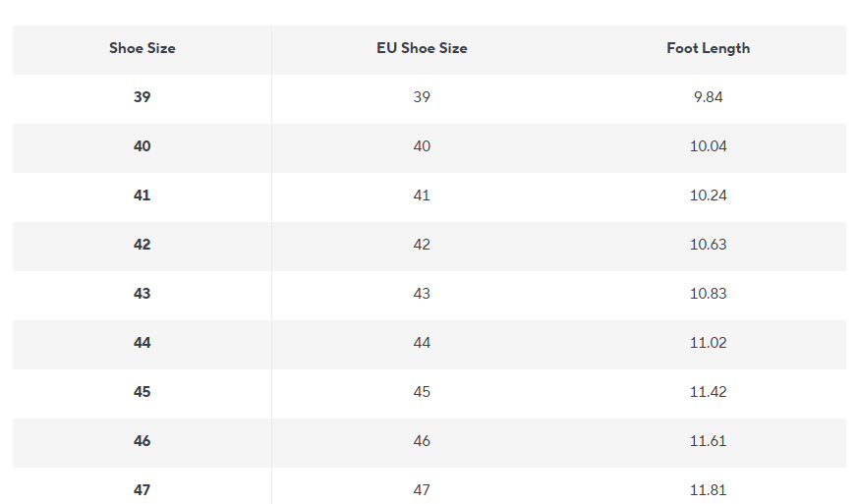Click the 11.42 foot length value
The height and width of the screenshot is (504, 858).
click(x=708, y=392)
